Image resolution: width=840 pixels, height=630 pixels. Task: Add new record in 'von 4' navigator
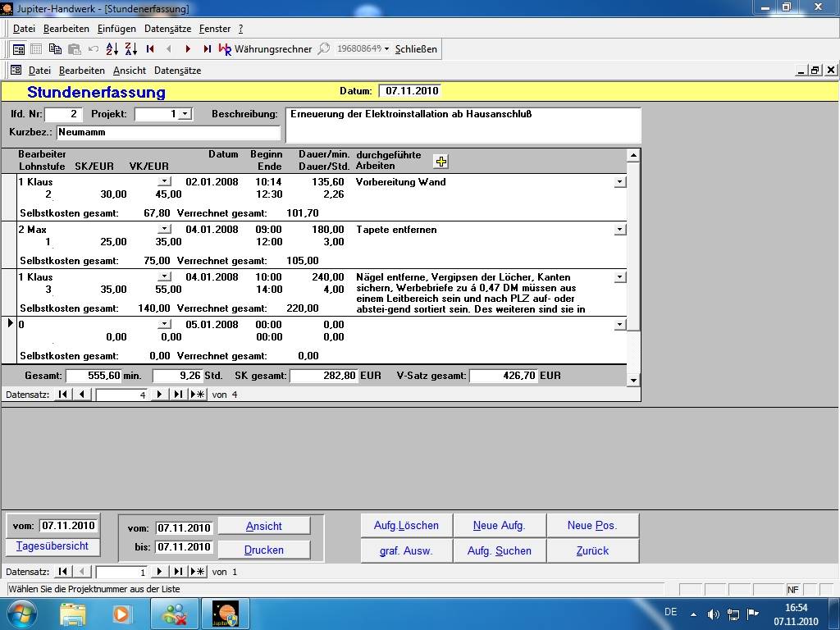[198, 395]
